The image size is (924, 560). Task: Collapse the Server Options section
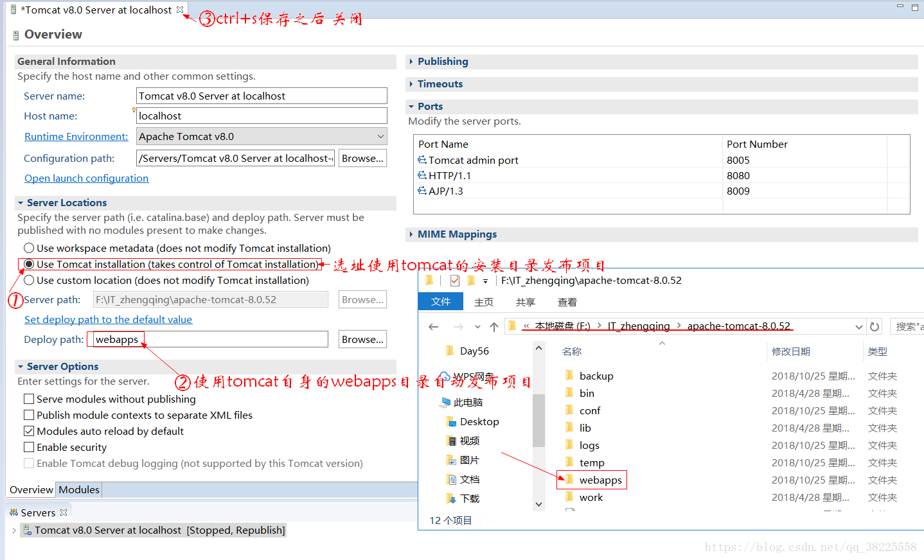click(x=21, y=367)
